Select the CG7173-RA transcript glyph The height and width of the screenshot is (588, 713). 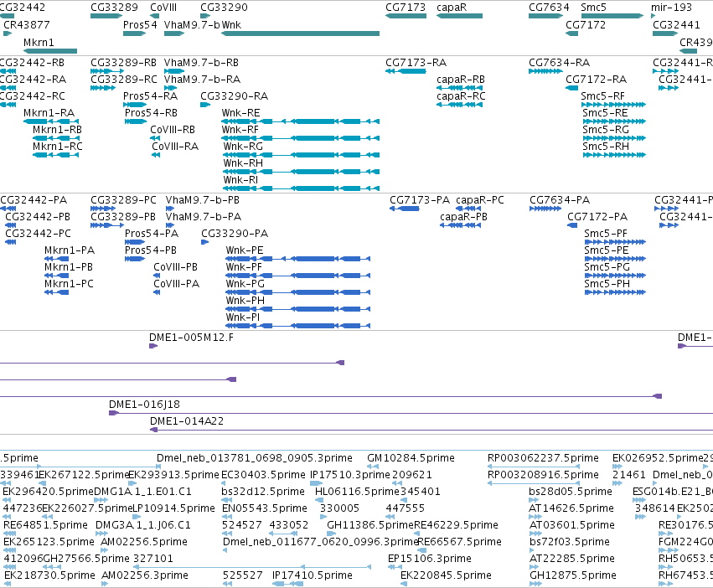406,71
